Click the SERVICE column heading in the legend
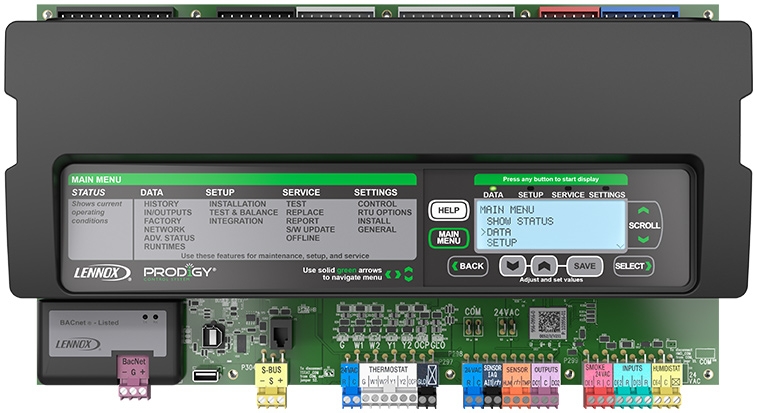 (301, 192)
